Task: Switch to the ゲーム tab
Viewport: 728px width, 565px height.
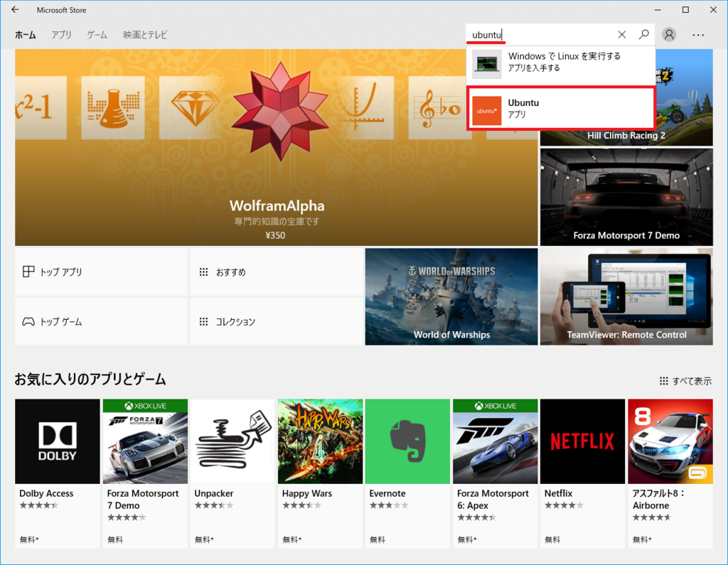Action: pyautogui.click(x=97, y=35)
